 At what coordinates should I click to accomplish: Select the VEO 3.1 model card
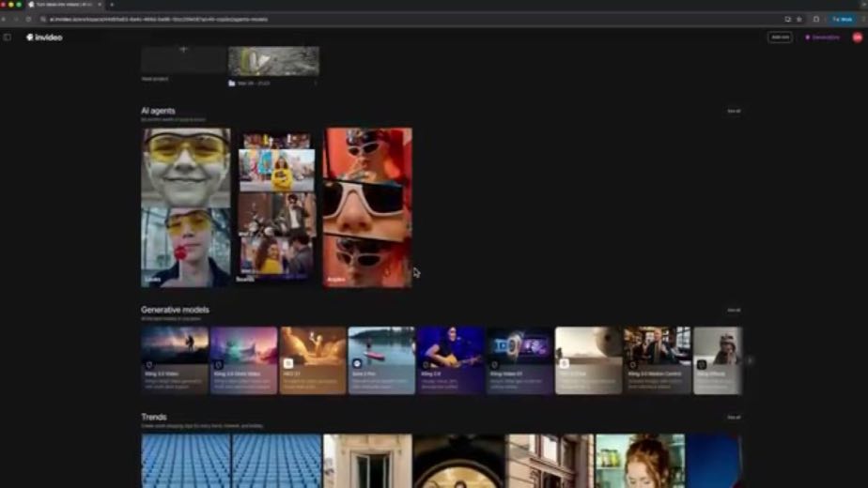(x=313, y=360)
